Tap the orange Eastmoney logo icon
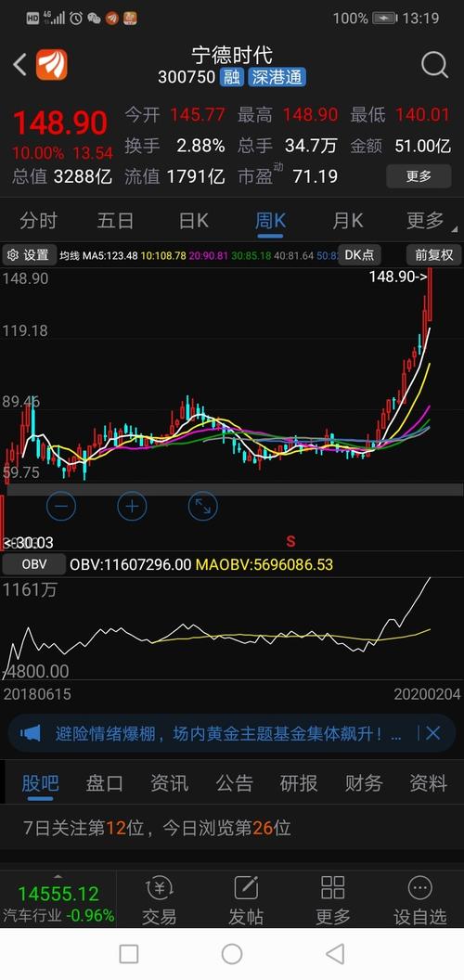The height and width of the screenshot is (980, 464). coord(51,65)
